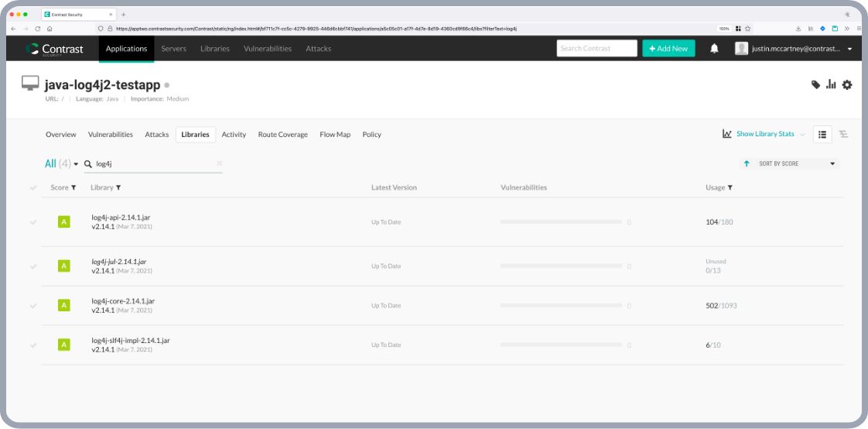Toggle ascending sort order arrow
The height and width of the screenshot is (429, 868).
pos(747,163)
